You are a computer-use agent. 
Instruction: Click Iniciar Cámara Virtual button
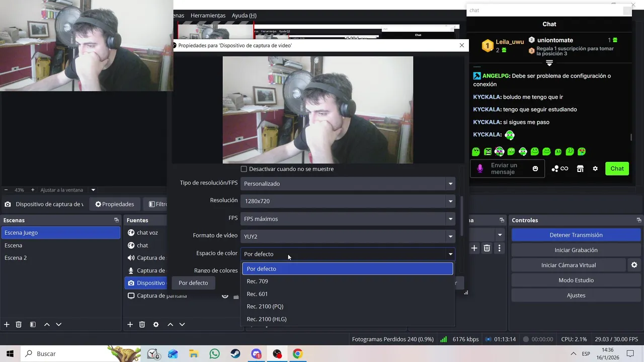click(569, 265)
